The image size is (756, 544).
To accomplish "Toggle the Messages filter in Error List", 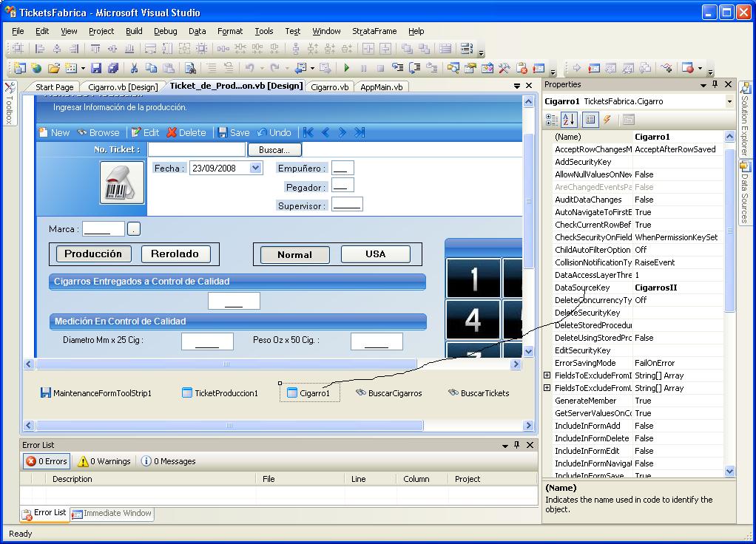I will coord(168,461).
